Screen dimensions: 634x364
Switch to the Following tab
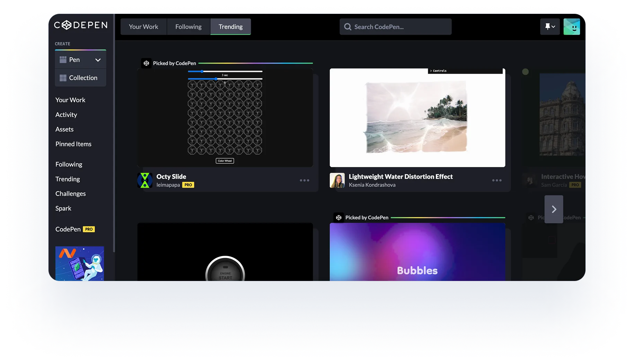click(188, 27)
